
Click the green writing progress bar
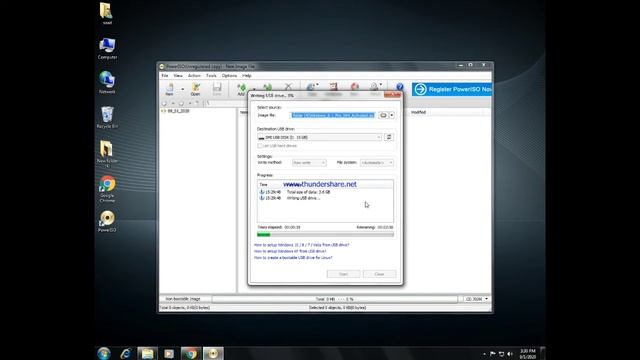click(325, 234)
